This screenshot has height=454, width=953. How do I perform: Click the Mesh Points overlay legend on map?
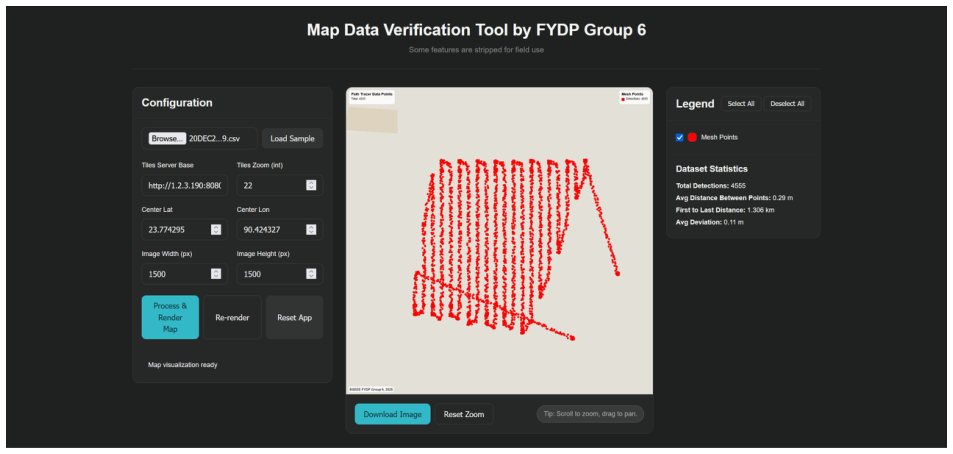coord(635,97)
